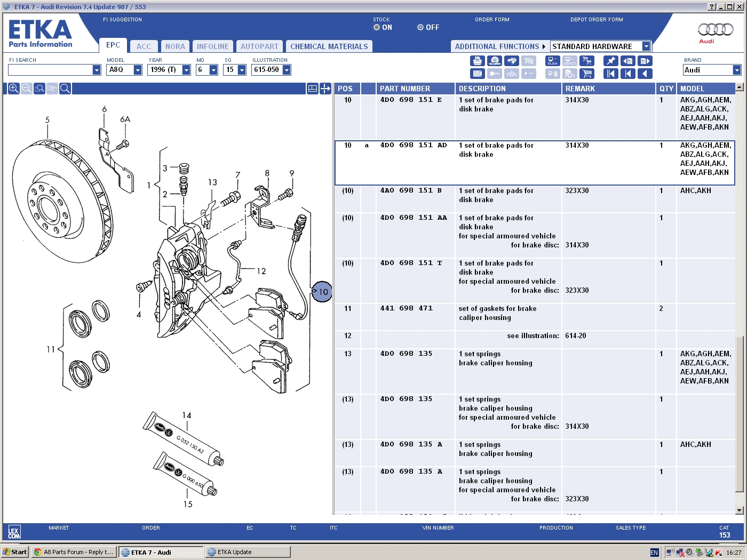Click the greyed zoom out magnifier

tap(26, 89)
